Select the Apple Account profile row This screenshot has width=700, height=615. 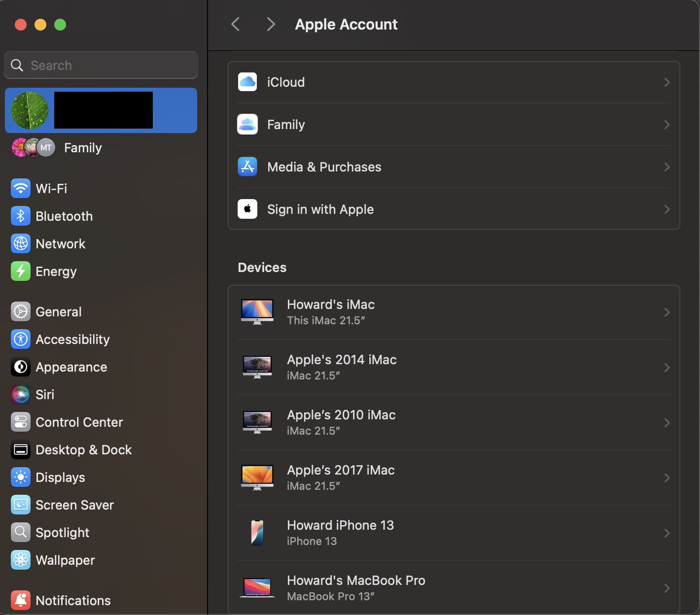pyautogui.click(x=101, y=110)
